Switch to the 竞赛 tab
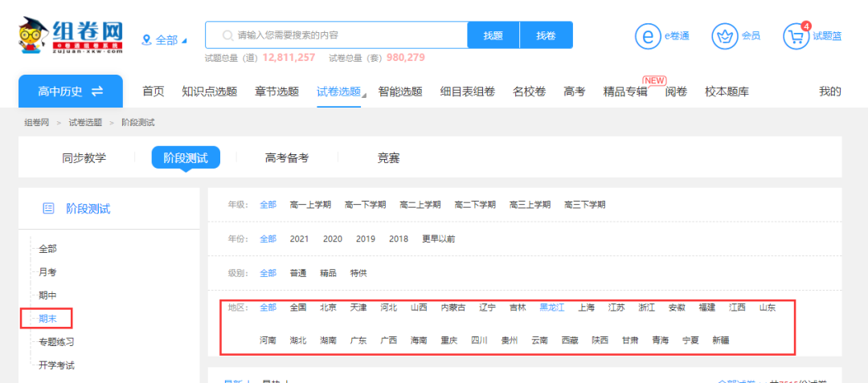Viewport: 868px width, 383px height. tap(389, 158)
